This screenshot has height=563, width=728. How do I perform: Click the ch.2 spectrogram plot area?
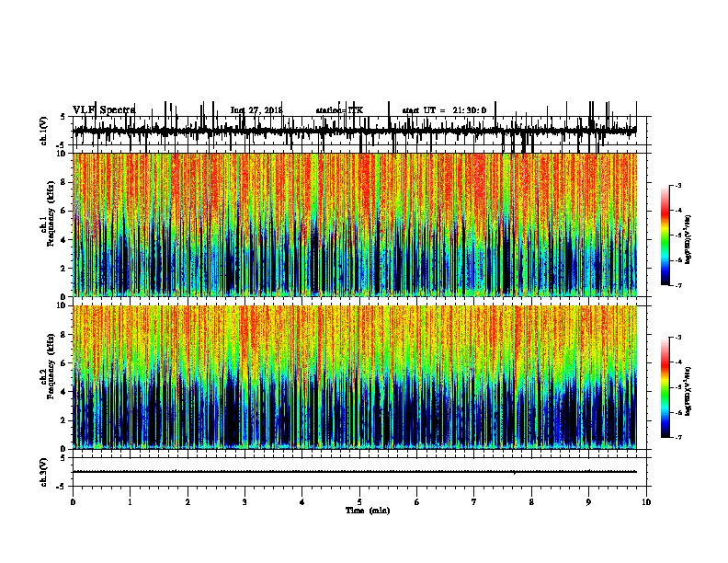pyautogui.click(x=354, y=377)
